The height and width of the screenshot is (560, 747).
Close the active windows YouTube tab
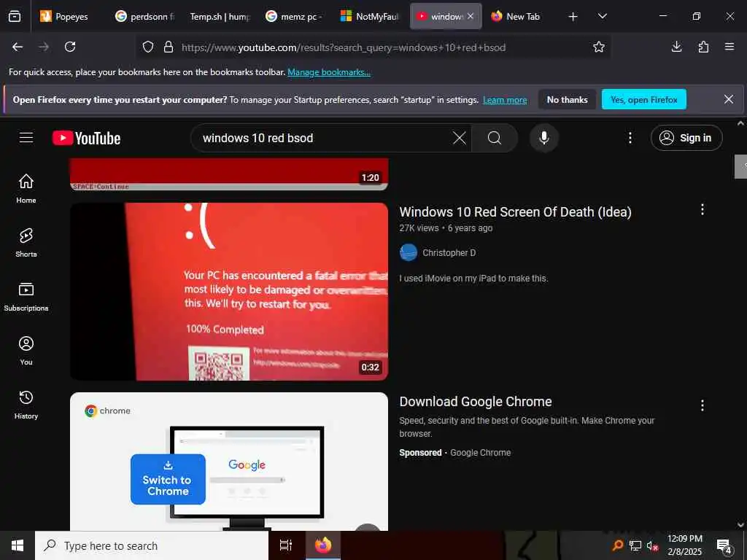coord(471,16)
